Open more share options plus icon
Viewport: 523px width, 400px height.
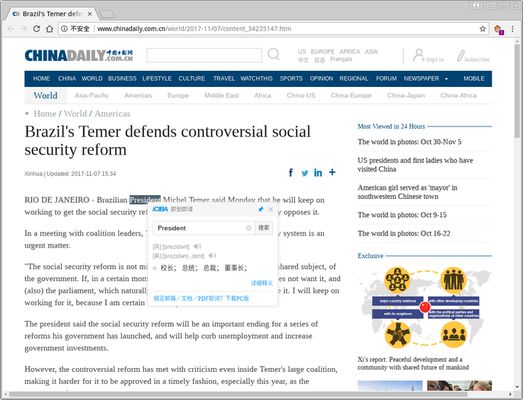coord(332,172)
